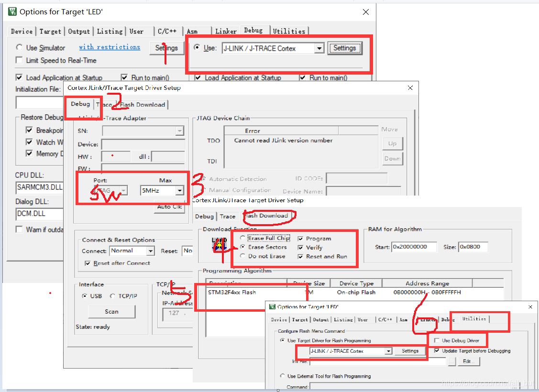Expand Connect dropdown showing Normal
The height and width of the screenshot is (392, 539).
[150, 251]
